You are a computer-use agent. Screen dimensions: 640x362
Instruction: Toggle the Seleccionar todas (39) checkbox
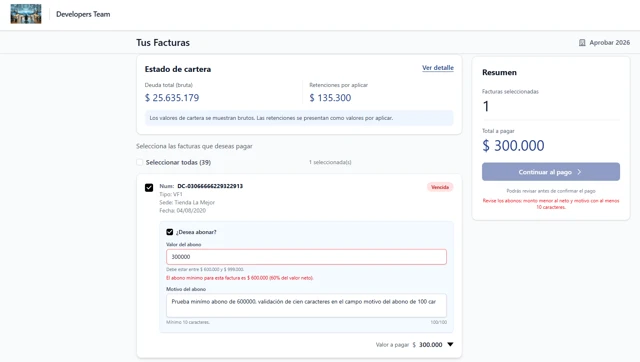point(140,162)
